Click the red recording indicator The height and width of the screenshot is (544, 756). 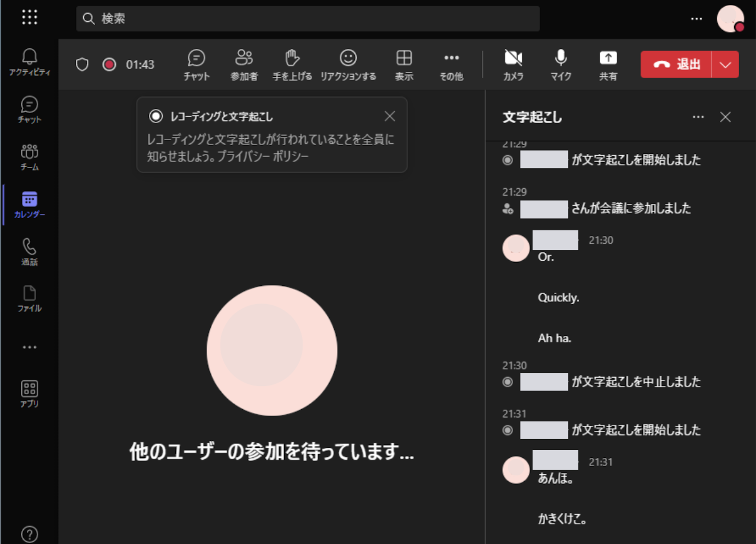[109, 65]
